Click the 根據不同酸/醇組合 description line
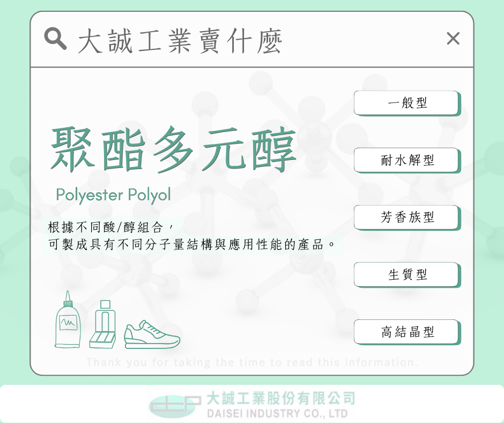The width and height of the screenshot is (504, 423). (x=110, y=228)
